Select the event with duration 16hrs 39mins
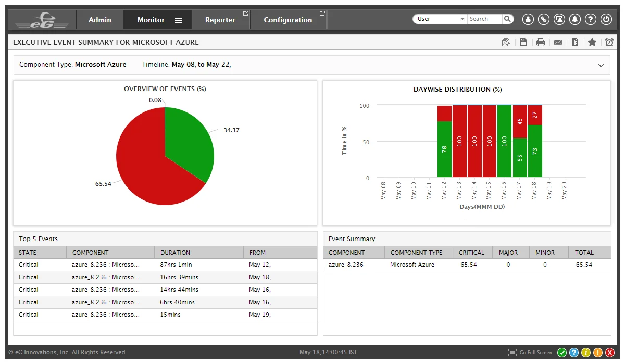 tap(165, 277)
